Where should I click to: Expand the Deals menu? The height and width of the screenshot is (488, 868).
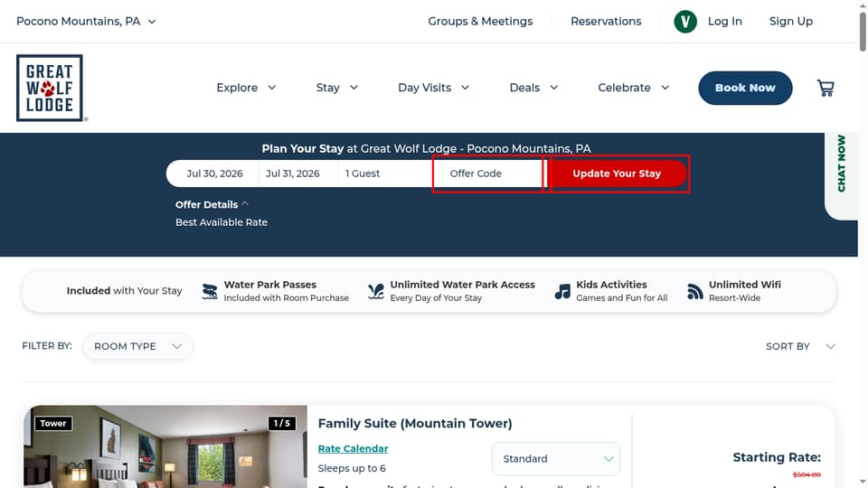[533, 88]
